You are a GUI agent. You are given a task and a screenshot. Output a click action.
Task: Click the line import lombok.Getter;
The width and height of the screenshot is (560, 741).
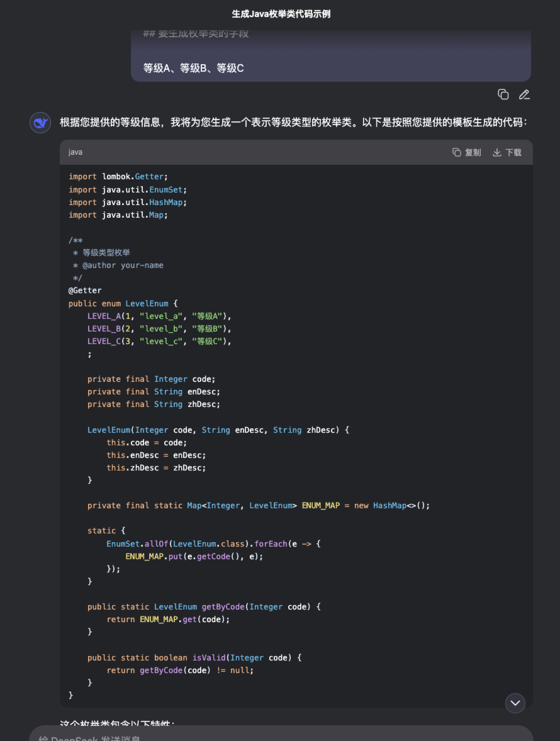pos(118,177)
